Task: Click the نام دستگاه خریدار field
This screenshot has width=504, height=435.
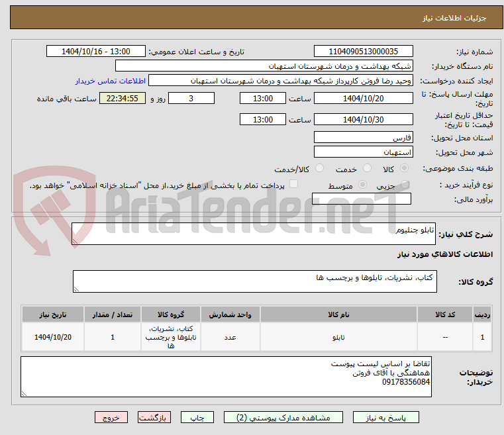Action: (x=264, y=66)
